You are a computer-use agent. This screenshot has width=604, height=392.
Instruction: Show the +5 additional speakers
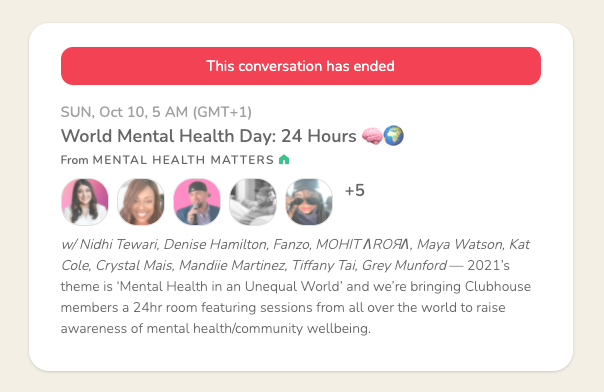click(x=355, y=190)
